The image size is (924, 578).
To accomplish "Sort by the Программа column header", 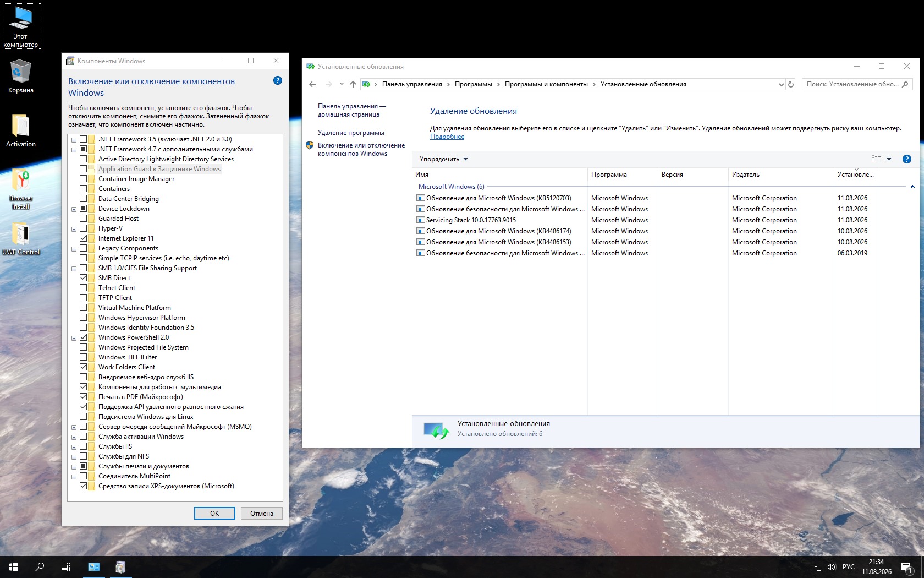I will [x=623, y=175].
